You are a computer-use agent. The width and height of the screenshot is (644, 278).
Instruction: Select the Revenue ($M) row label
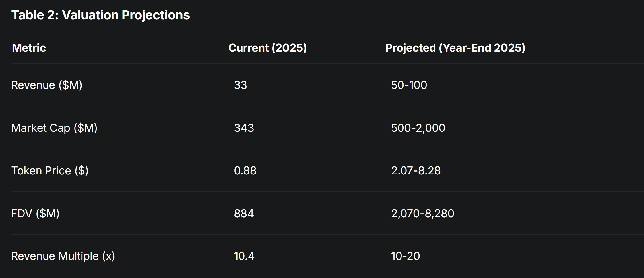click(x=47, y=85)
